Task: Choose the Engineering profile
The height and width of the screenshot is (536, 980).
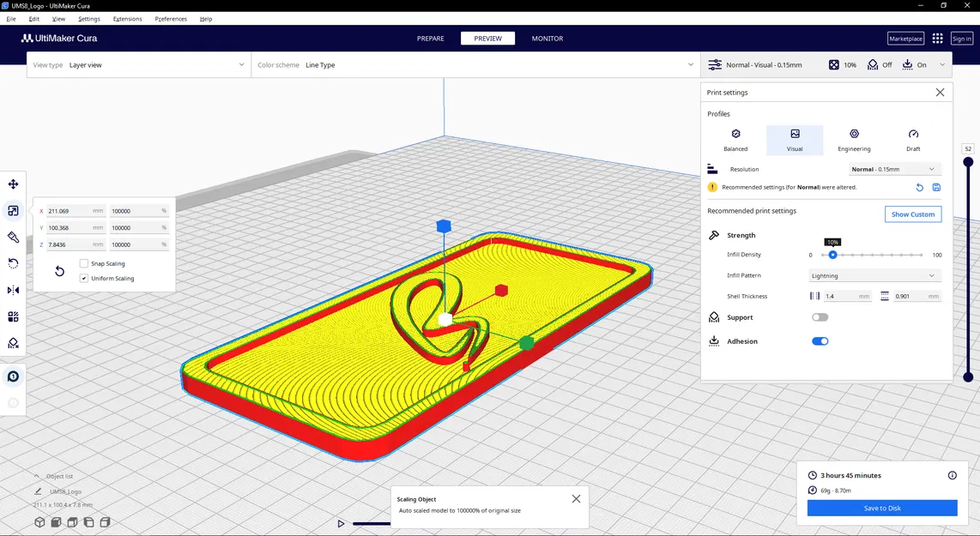Action: point(854,140)
